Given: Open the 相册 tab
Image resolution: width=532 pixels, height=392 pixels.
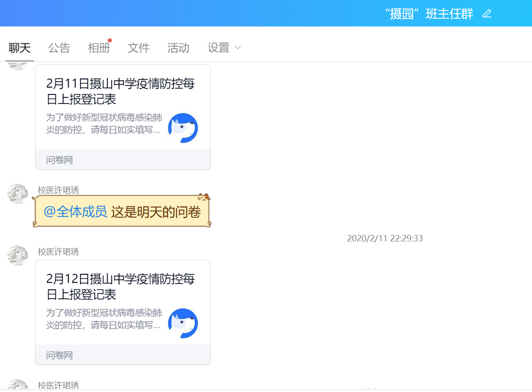Looking at the screenshot, I should click(x=99, y=48).
